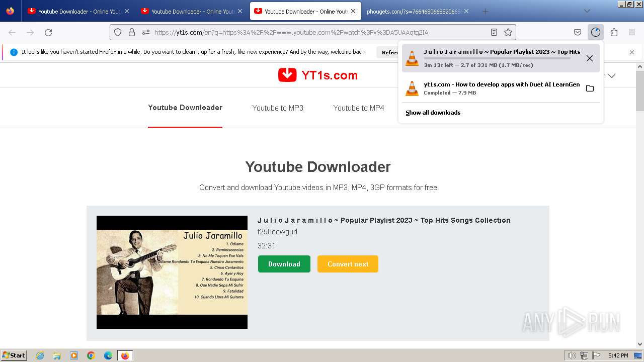Open the Extensions puzzle icon
Image resolution: width=644 pixels, height=362 pixels.
(614, 32)
